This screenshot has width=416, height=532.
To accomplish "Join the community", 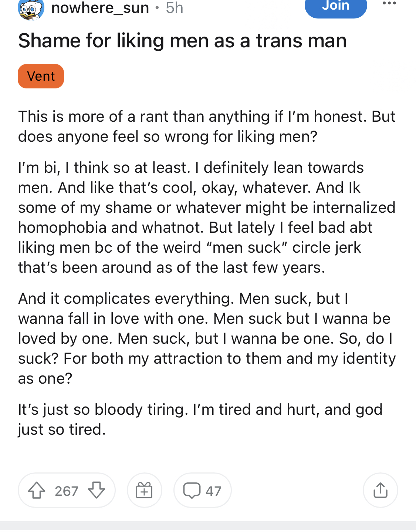I will 336,6.
